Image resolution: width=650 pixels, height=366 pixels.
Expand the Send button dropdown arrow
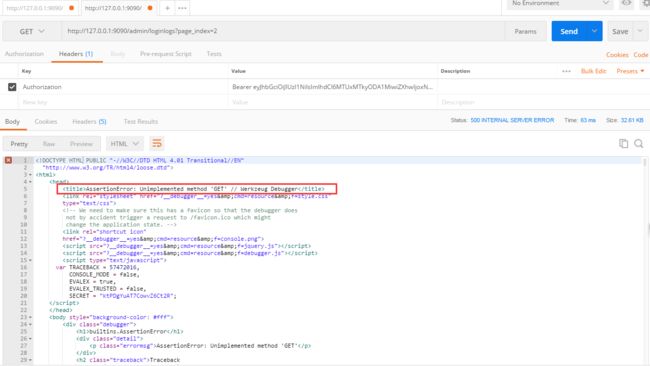[594, 31]
